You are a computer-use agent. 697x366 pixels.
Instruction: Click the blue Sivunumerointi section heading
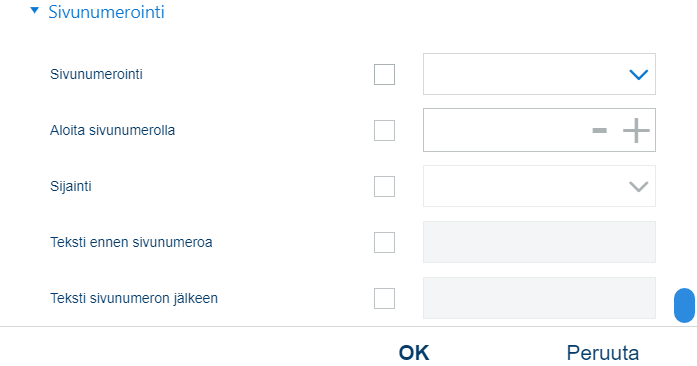[x=106, y=12]
